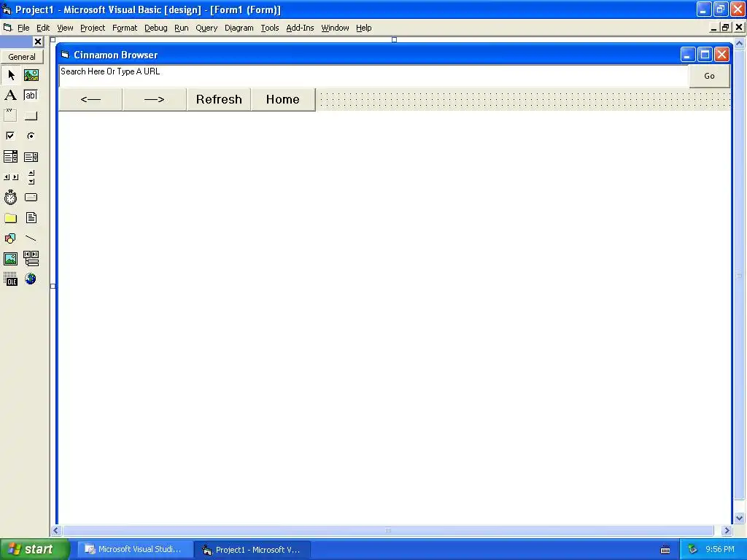Select the Data control tool
Viewport: 747px width, 560px height.
(x=31, y=259)
